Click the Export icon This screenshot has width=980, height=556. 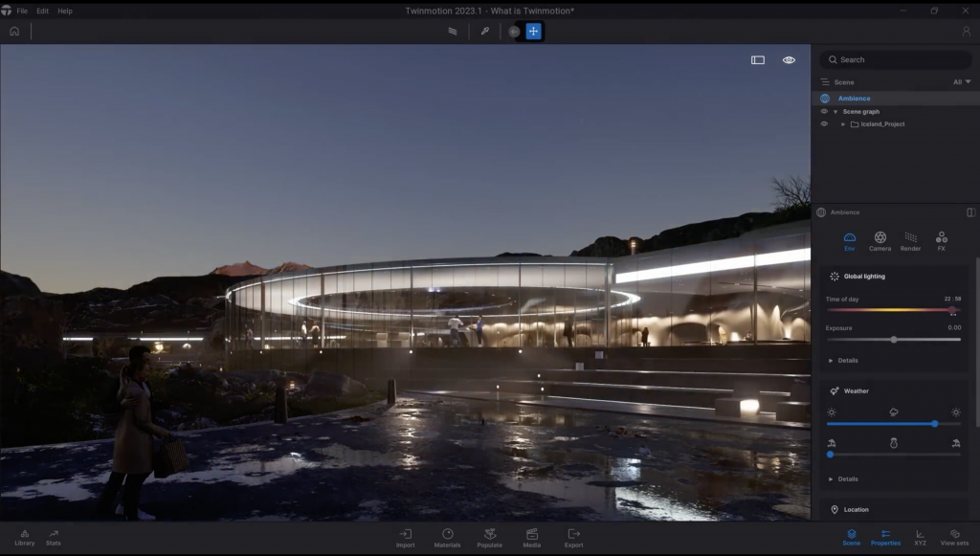(573, 536)
